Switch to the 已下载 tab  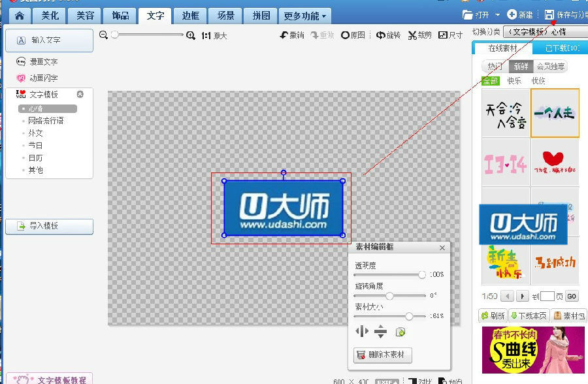(561, 48)
